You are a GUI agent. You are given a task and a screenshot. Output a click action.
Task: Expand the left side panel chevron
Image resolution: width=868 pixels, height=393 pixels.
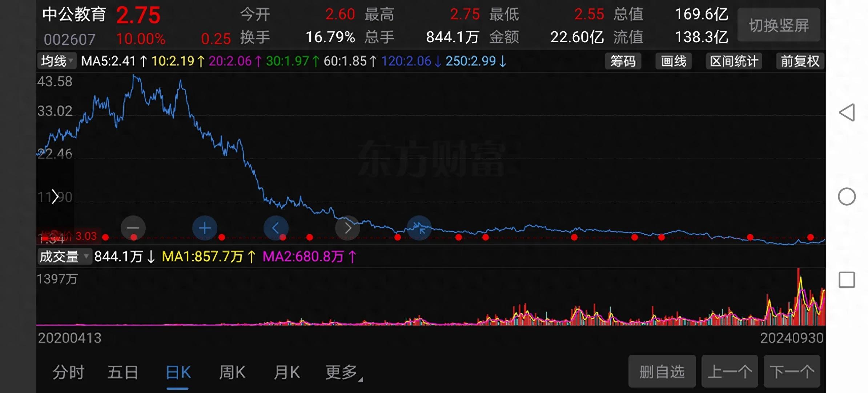point(55,197)
